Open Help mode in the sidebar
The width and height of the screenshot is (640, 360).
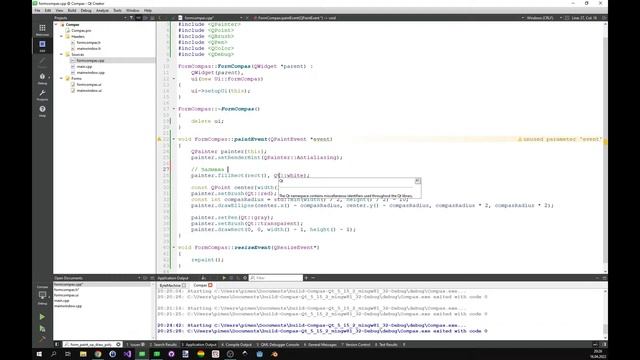click(42, 111)
